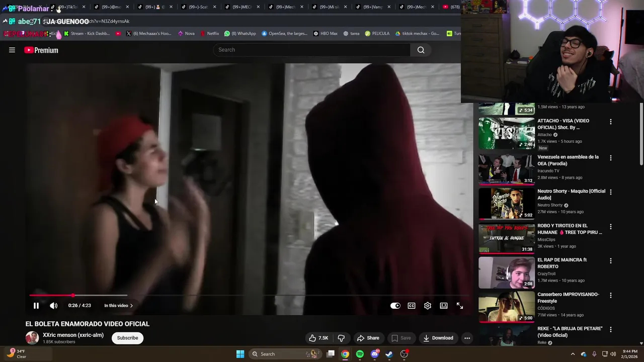
Task: Show hidden system tray icons
Action: 573,354
